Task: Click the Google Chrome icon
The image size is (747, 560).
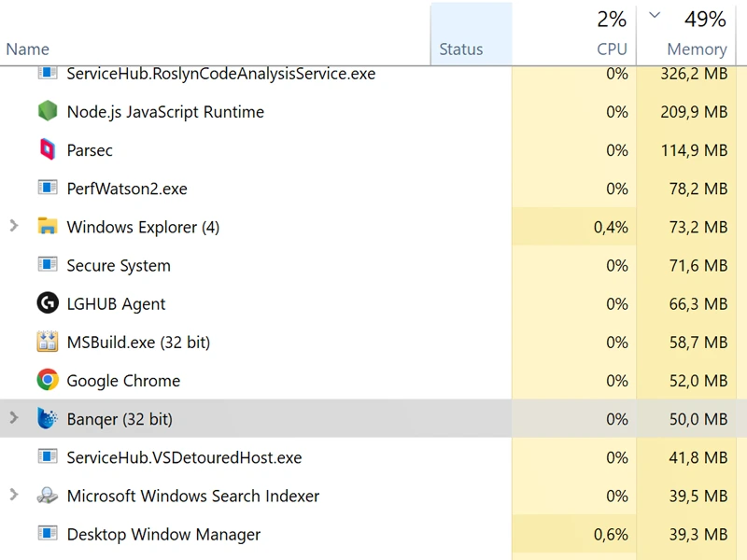Action: [x=48, y=380]
